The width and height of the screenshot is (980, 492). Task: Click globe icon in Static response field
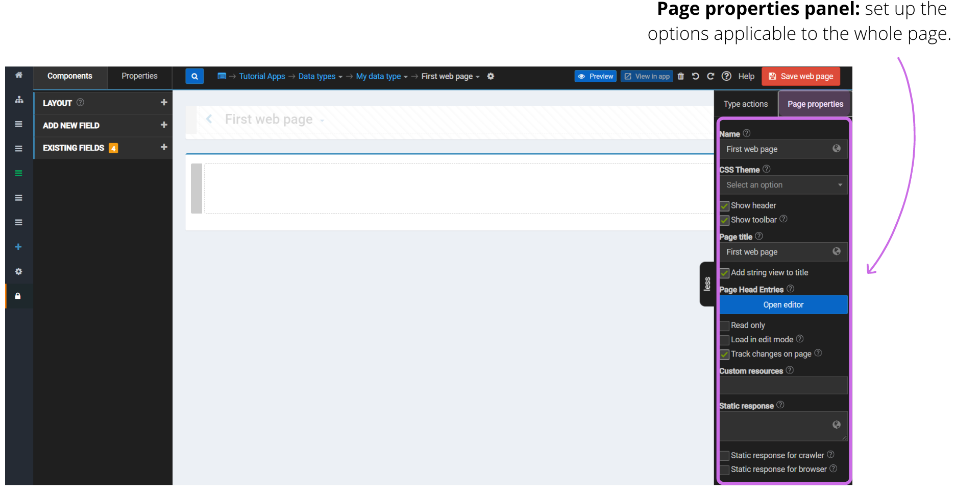click(837, 425)
